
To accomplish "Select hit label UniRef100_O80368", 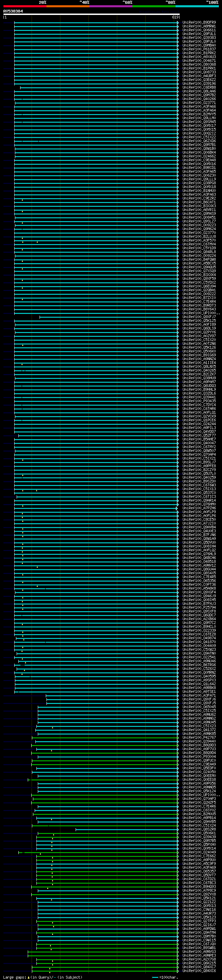I will [x=199, y=64].
